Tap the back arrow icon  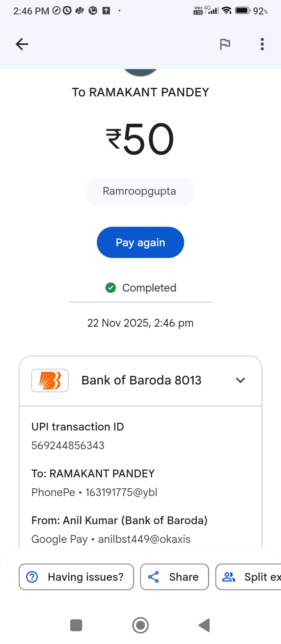coord(22,44)
